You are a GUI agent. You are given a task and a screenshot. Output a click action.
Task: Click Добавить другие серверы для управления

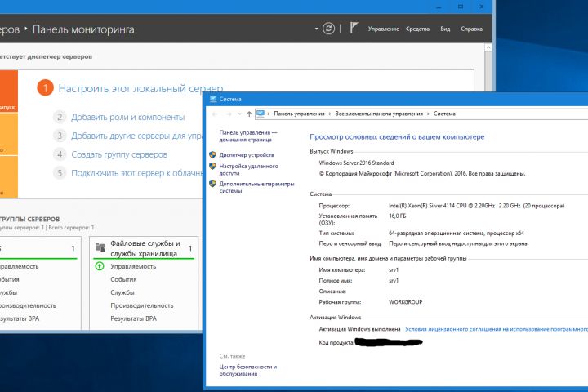point(136,136)
